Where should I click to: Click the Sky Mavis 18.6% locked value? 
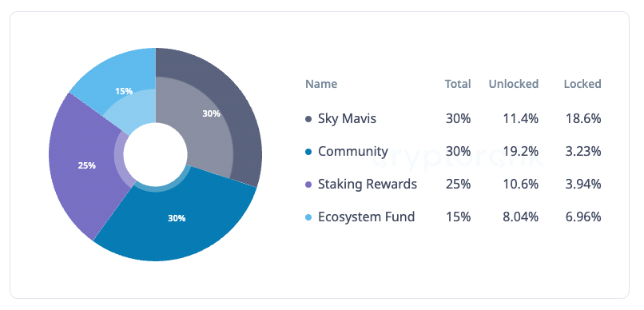tap(582, 119)
